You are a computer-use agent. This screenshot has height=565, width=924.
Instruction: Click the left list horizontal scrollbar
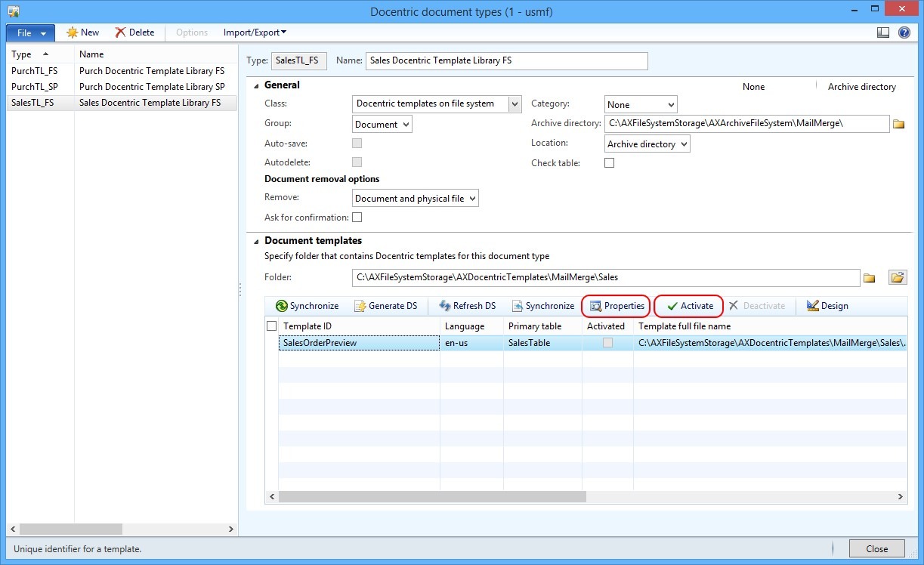coord(71,529)
